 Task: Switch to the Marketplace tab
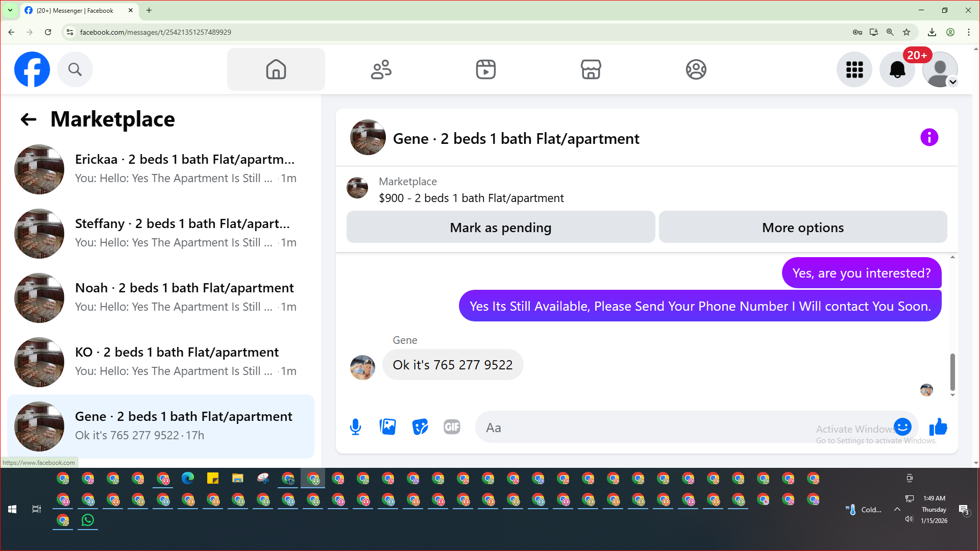591,69
